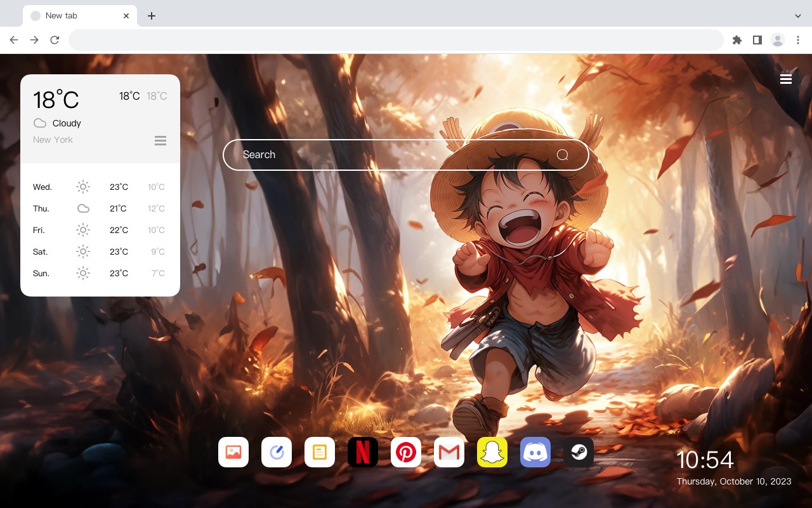Go back with browser back arrow

coord(14,40)
